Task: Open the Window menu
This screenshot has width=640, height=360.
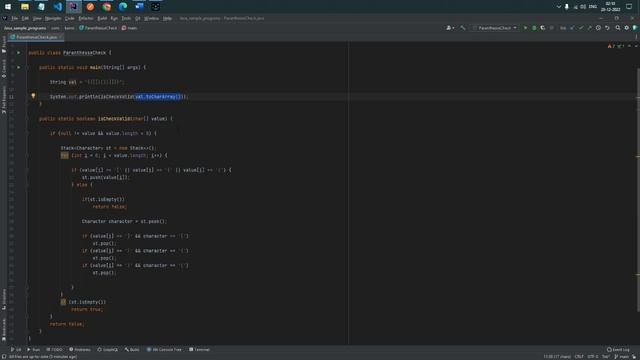Action: click(151, 18)
